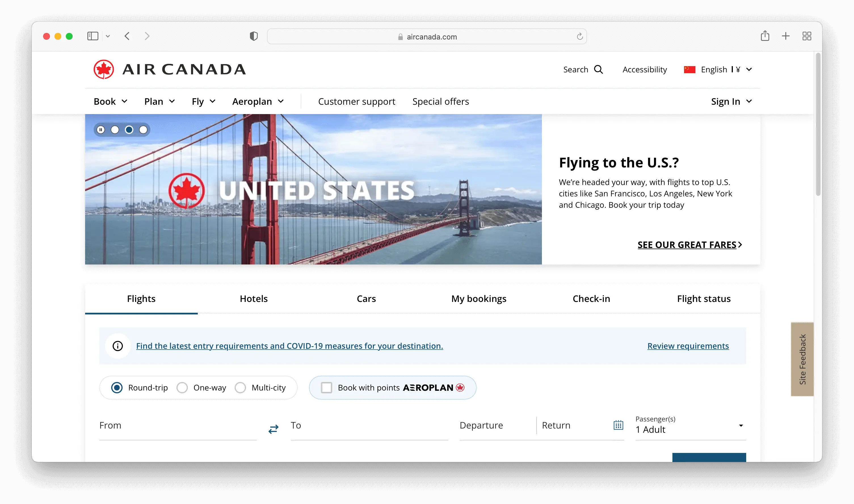Viewport: 854px width, 504px height.
Task: Toggle the Safari sidebar icon
Action: [x=93, y=36]
